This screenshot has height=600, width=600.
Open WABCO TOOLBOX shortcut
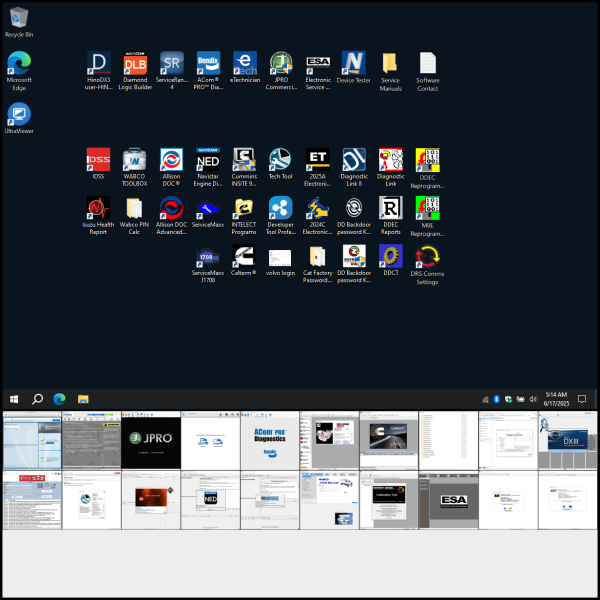coord(134,167)
